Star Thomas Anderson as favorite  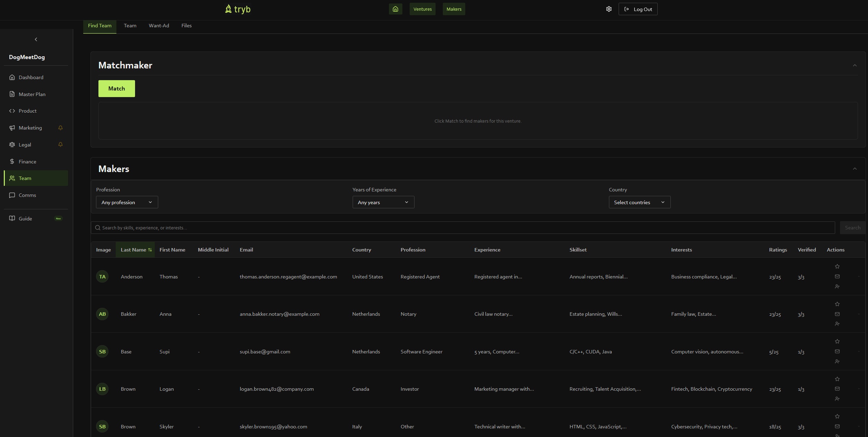click(x=837, y=266)
